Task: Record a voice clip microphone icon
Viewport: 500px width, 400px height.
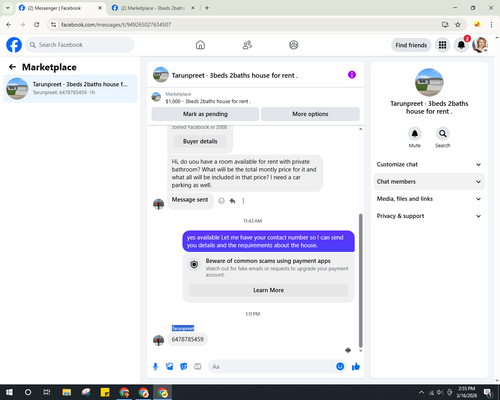Action: (155, 367)
